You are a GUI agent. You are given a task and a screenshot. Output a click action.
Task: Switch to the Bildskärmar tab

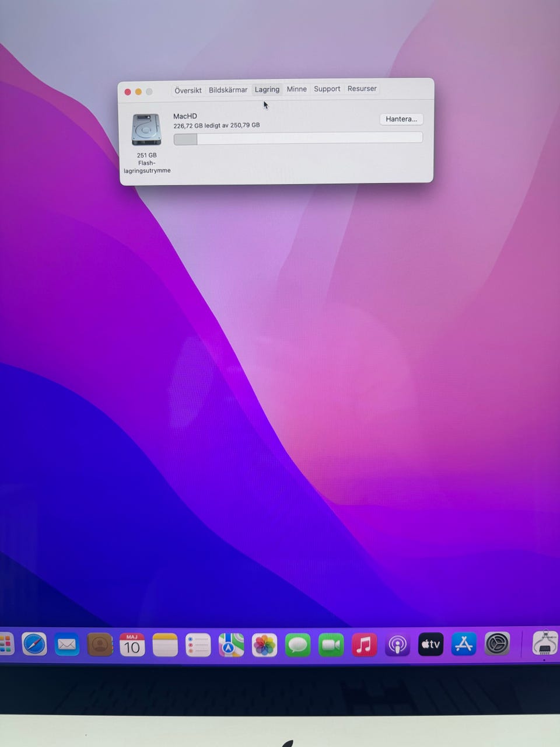click(228, 90)
